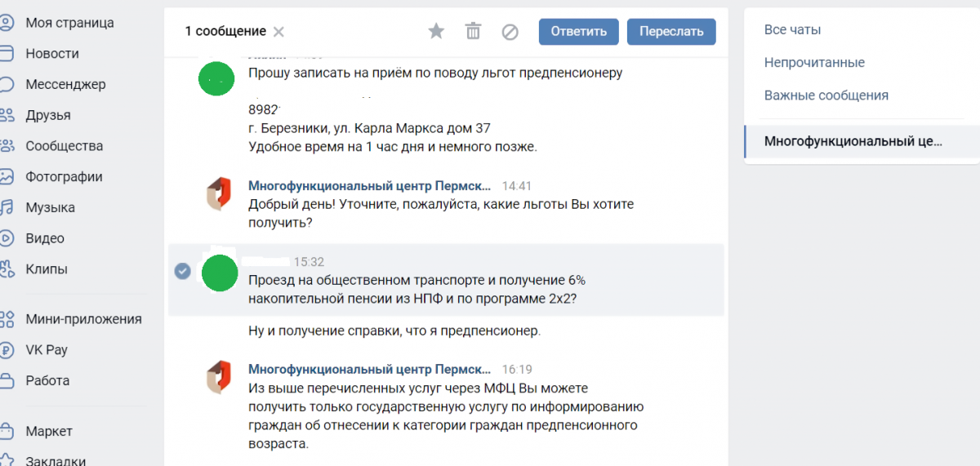Image resolution: width=980 pixels, height=466 pixels.
Task: Open Important messages (Важные сообщения) filter
Action: [x=826, y=95]
